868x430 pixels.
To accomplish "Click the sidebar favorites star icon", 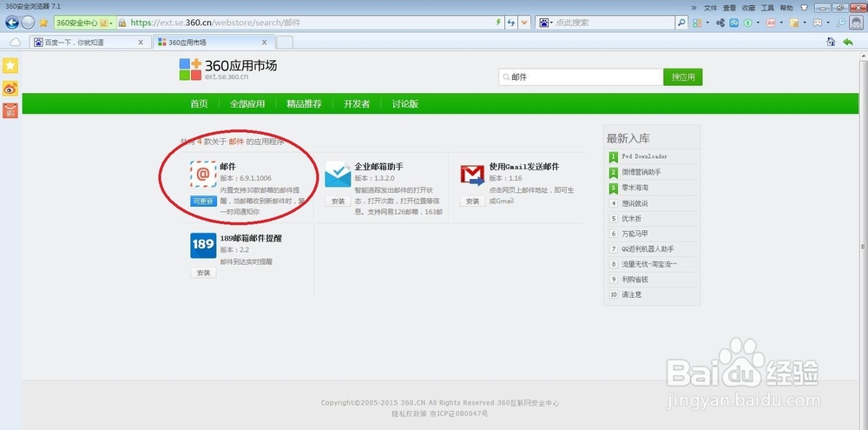I will (10, 65).
